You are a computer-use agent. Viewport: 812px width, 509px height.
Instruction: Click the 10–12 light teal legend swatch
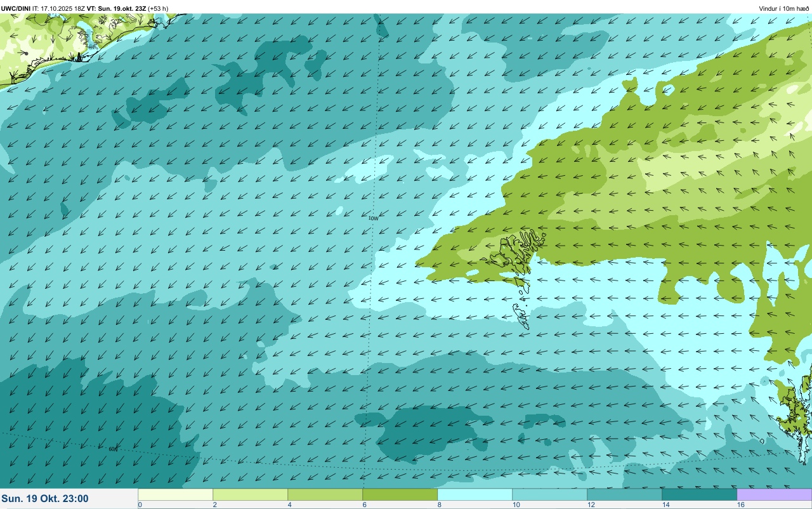click(x=550, y=494)
